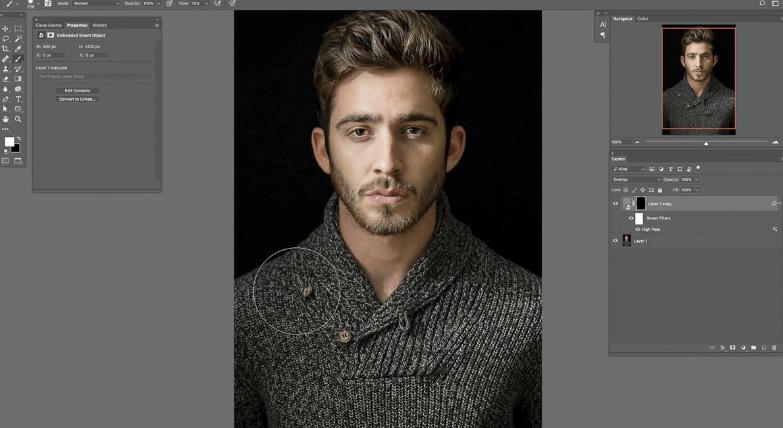This screenshot has width=783, height=428.
Task: Add a layer style with the fx icon
Action: click(723, 348)
